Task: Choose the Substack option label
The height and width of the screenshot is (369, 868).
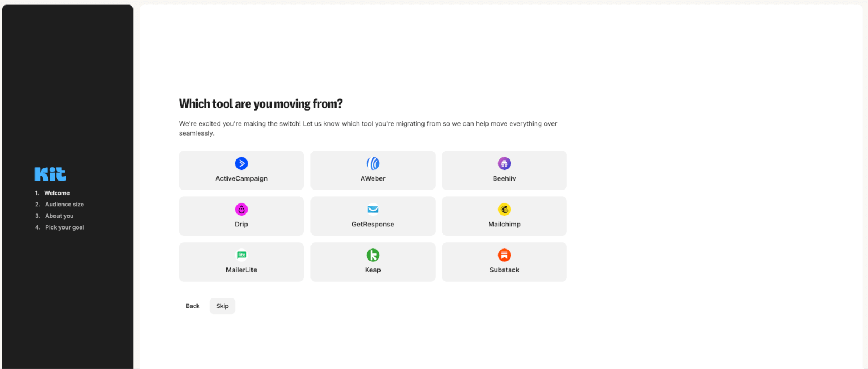Action: click(x=504, y=270)
